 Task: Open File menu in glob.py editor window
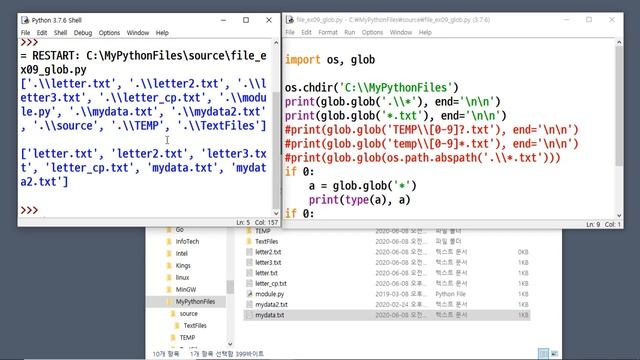click(x=290, y=32)
